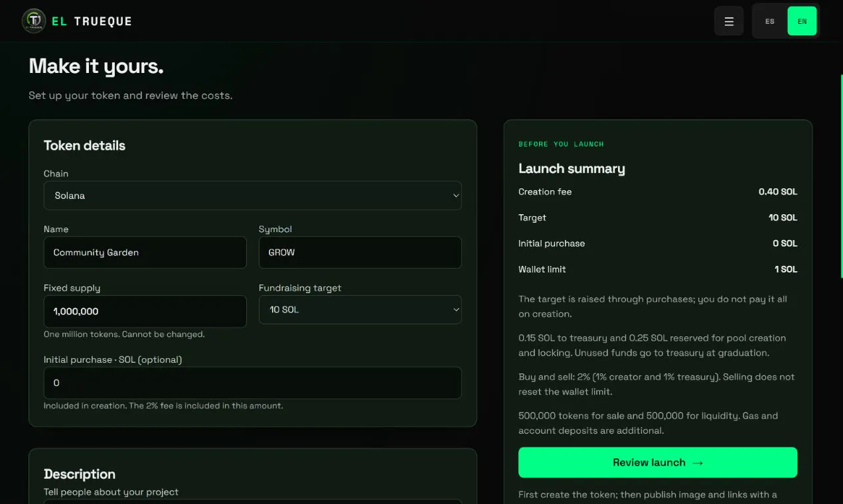Screen dimensions: 843x504
Task: Expand the Fundraising target dropdown
Action: 360,310
